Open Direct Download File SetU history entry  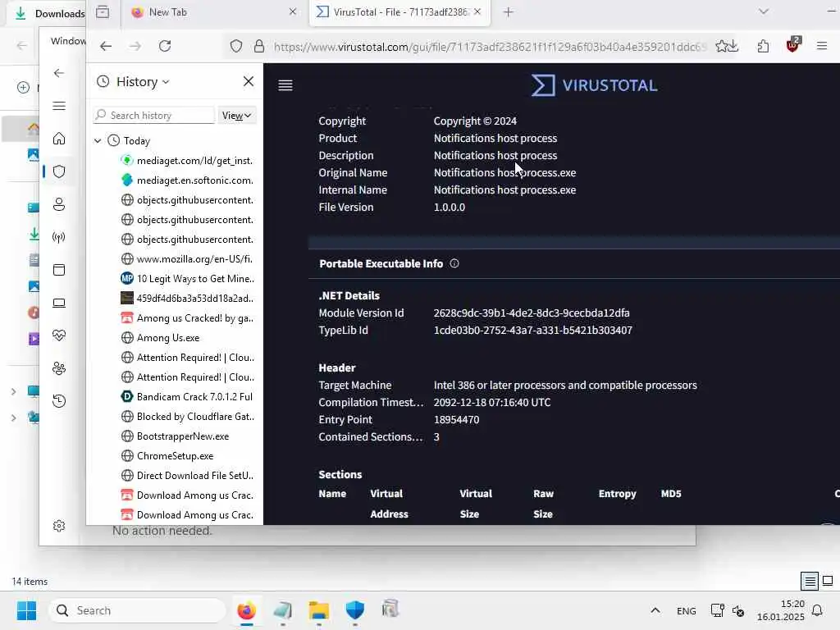coord(188,476)
